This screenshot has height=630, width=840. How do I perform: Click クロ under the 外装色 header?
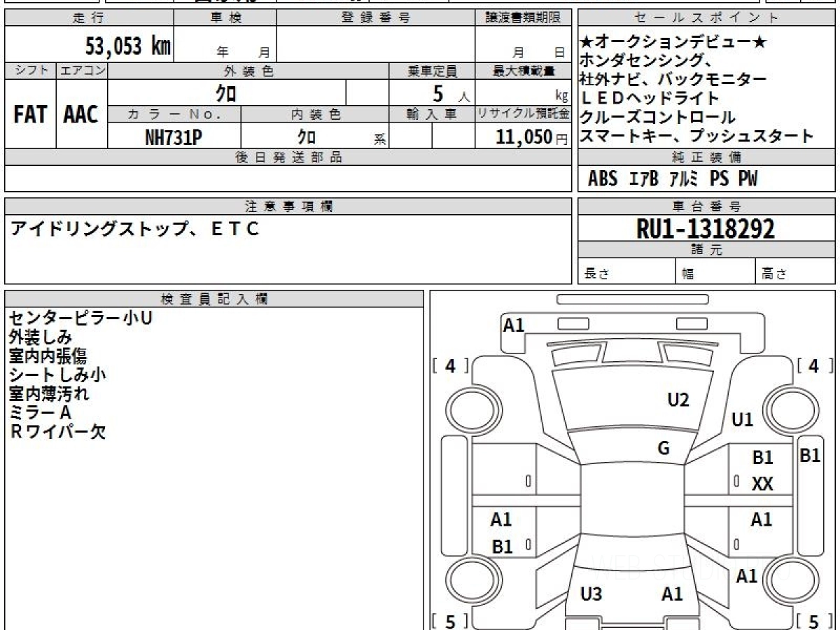coord(226,92)
